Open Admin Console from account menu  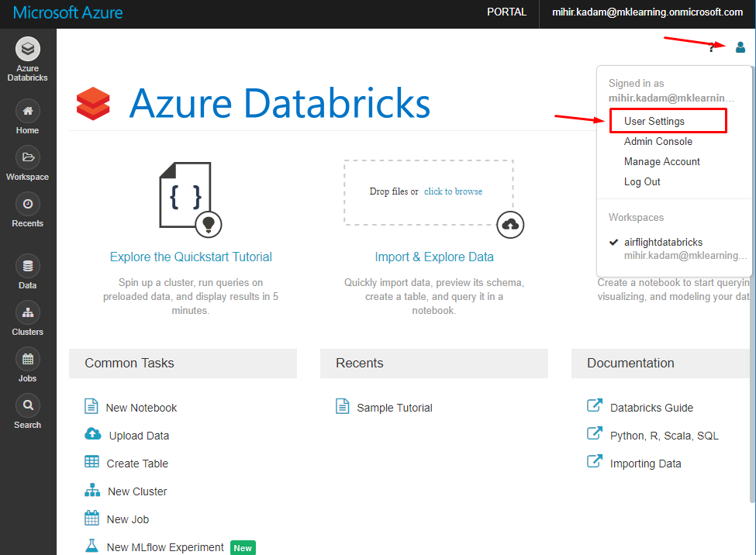coord(658,141)
